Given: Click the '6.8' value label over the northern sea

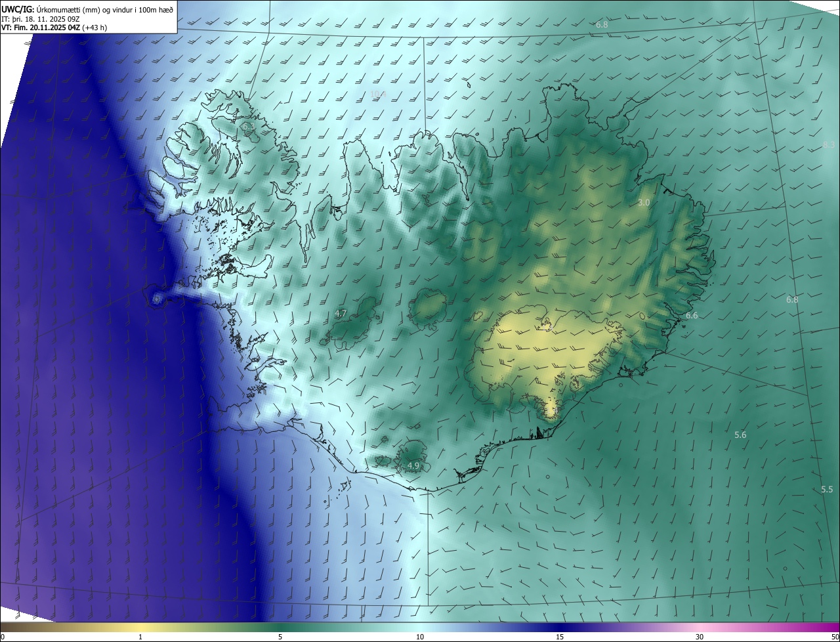Looking at the screenshot, I should point(602,24).
